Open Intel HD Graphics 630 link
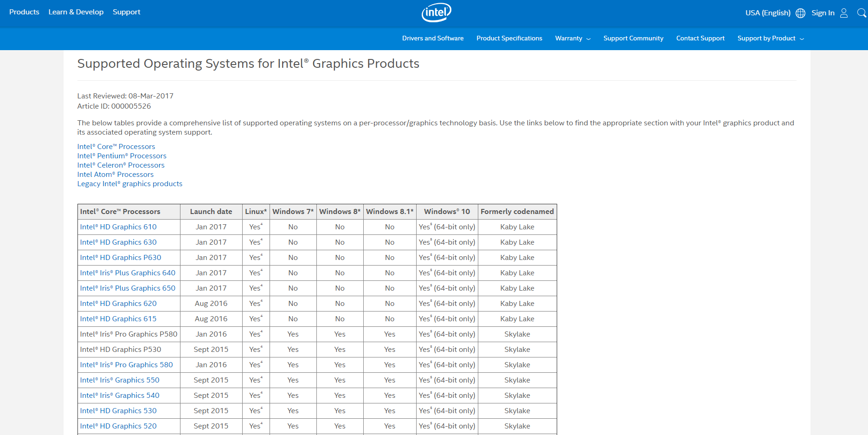The height and width of the screenshot is (435, 868). click(118, 242)
